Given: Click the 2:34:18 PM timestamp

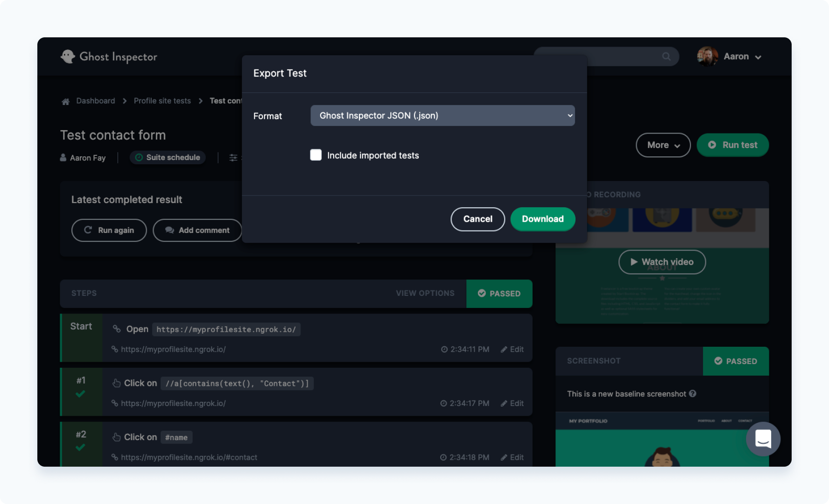Looking at the screenshot, I should (x=465, y=457).
